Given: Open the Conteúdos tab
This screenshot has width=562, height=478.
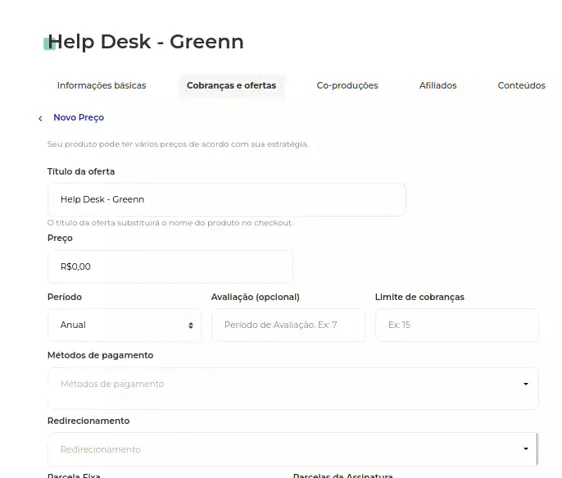Looking at the screenshot, I should click(521, 86).
